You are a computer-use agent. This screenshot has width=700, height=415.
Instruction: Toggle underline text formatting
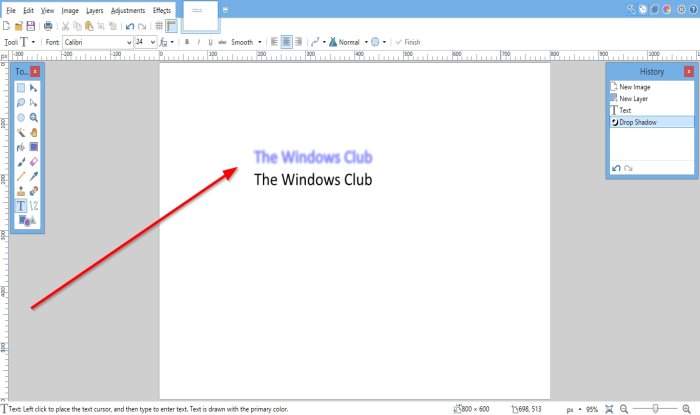tap(210, 42)
